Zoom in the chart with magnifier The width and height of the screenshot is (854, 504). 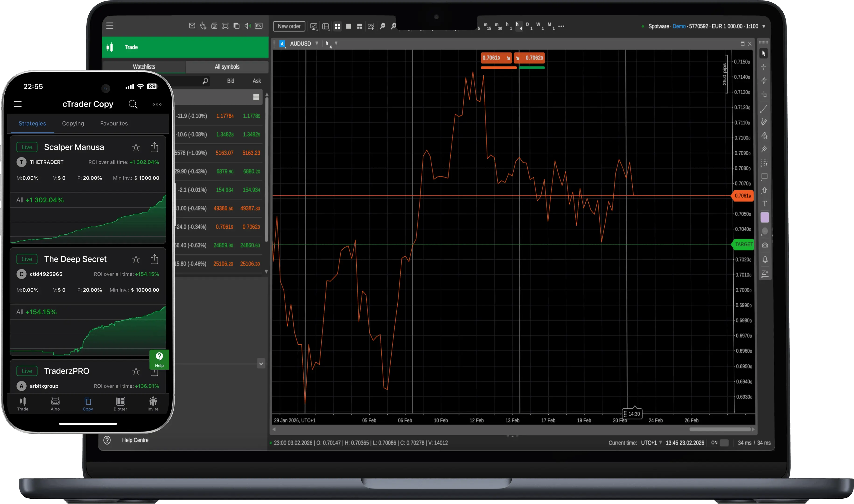[393, 26]
